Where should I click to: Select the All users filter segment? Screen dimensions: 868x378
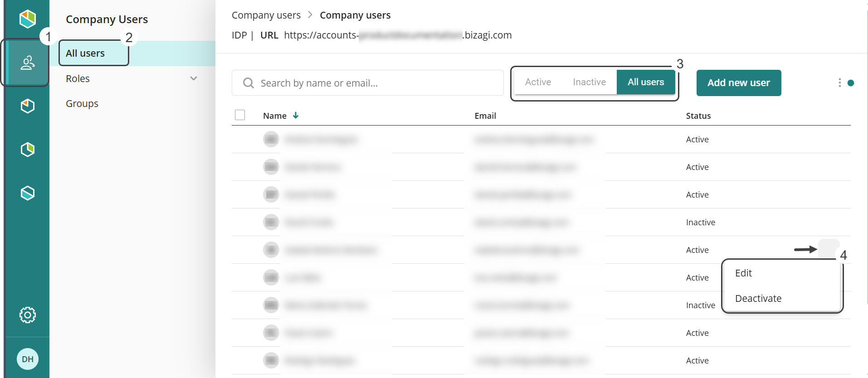tap(646, 82)
